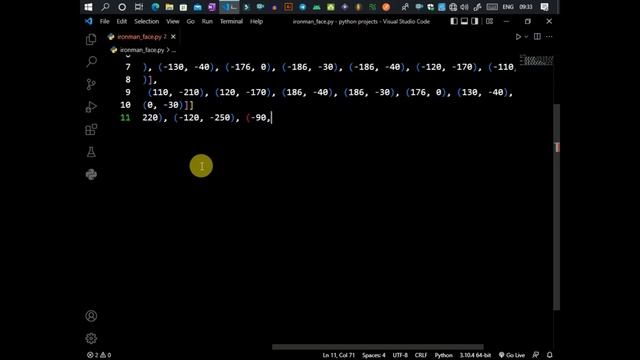
Task: Switch the ENG input language
Action: pyautogui.click(x=508, y=7)
